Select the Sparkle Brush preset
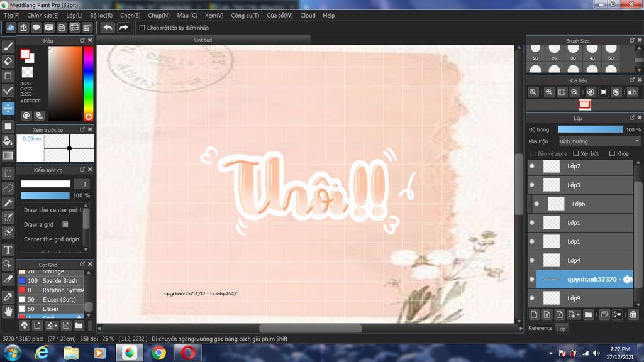 click(51, 281)
